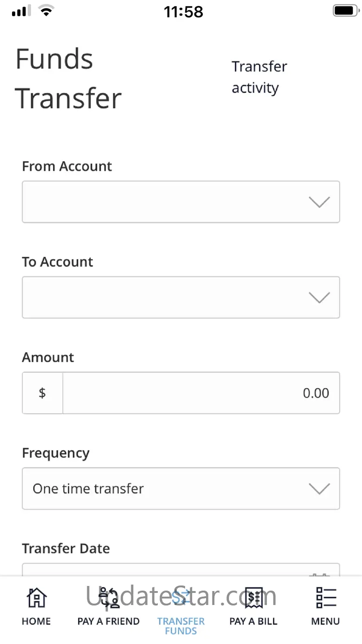Switch to the HOME tab label
The image size is (362, 644).
click(x=36, y=621)
